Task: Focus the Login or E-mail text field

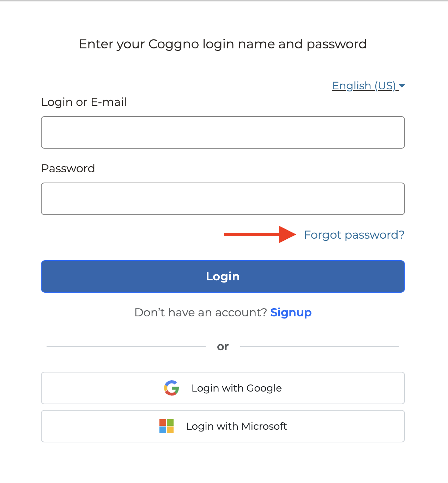Action: point(223,132)
